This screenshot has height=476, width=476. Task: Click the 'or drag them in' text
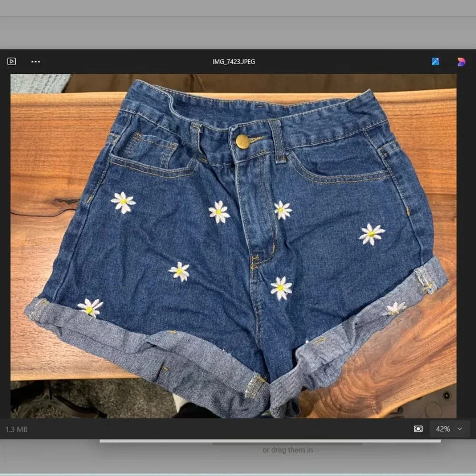click(x=288, y=450)
